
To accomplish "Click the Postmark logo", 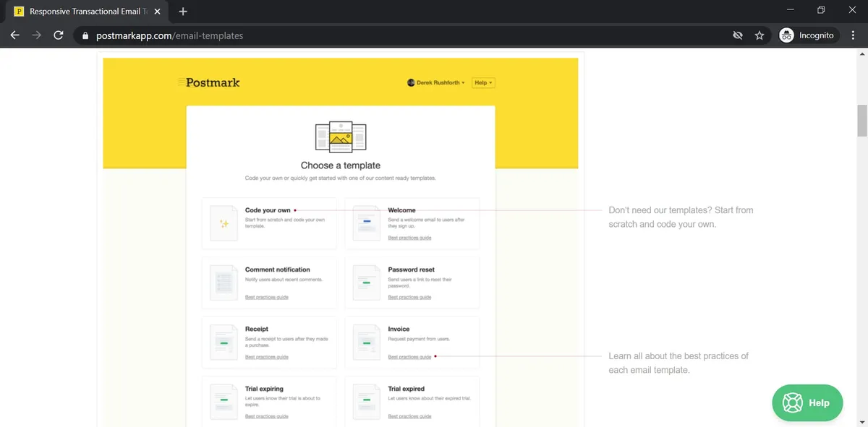I will coord(209,82).
